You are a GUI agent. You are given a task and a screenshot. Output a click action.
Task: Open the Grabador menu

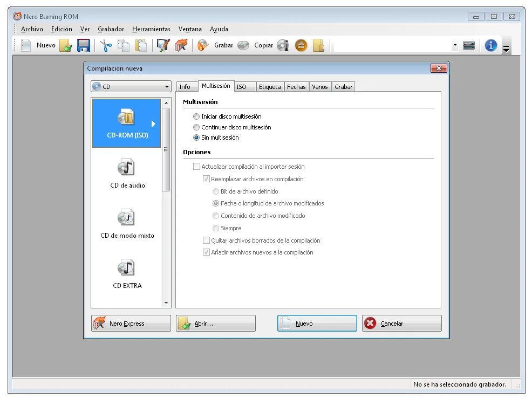(x=111, y=29)
